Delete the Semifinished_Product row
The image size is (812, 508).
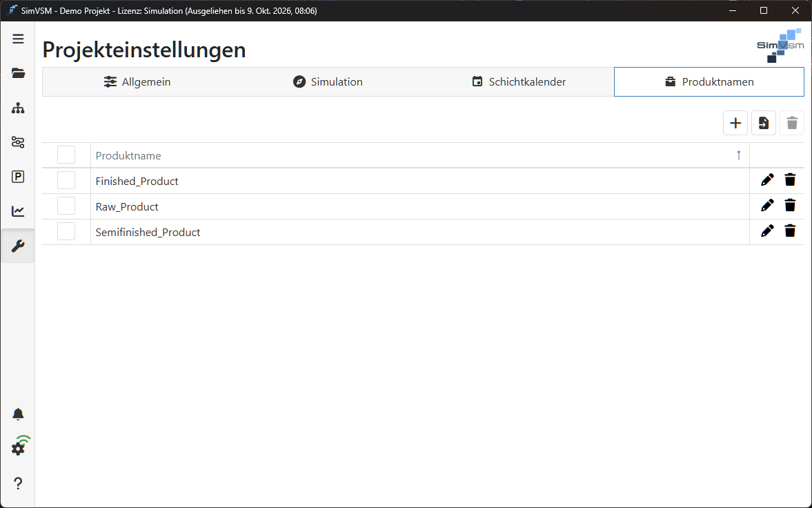[790, 231]
